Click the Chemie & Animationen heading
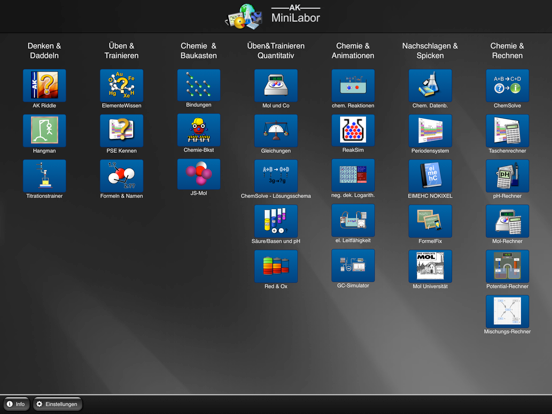 point(353,51)
